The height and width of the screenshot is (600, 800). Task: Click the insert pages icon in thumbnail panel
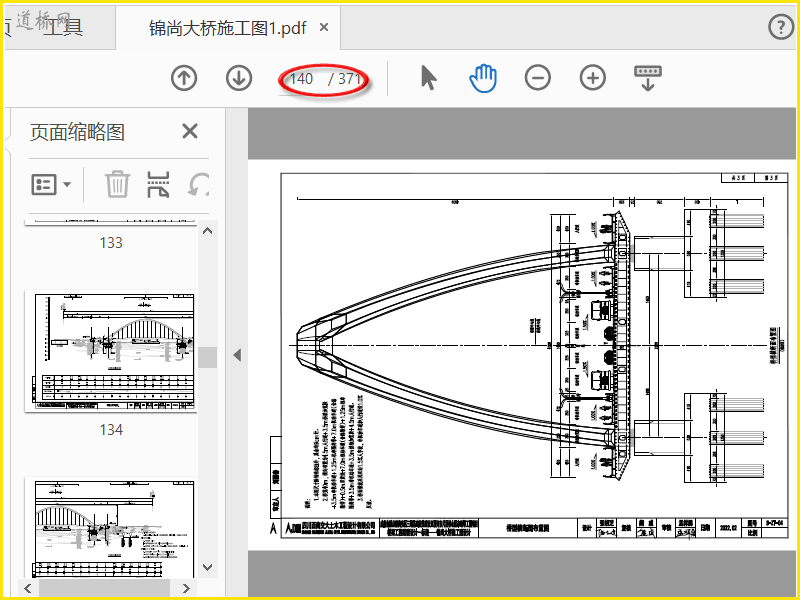pyautogui.click(x=158, y=184)
